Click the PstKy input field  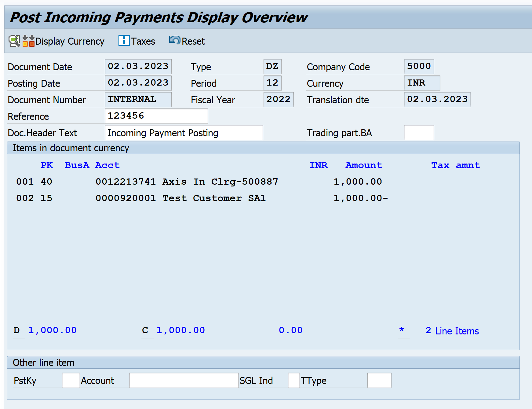coord(71,380)
